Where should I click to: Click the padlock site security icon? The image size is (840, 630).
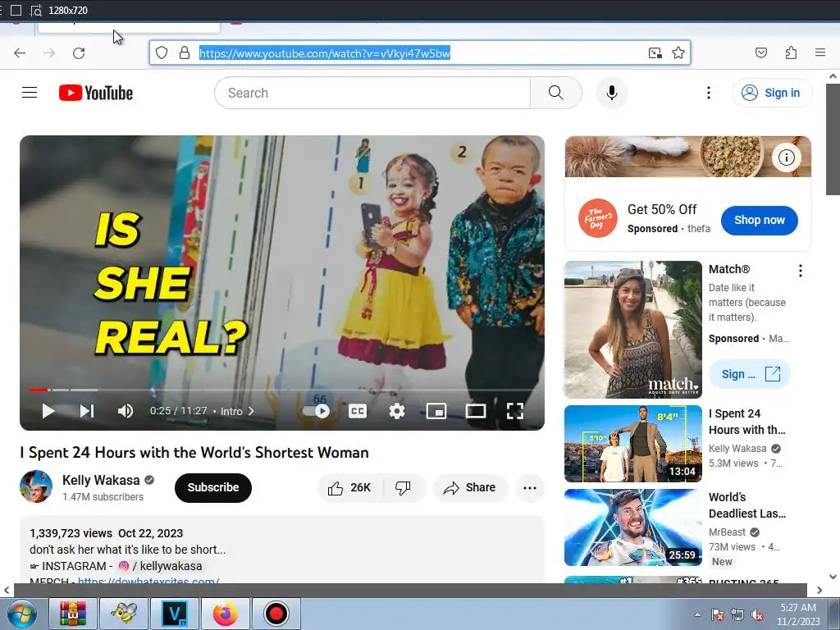pyautogui.click(x=185, y=52)
